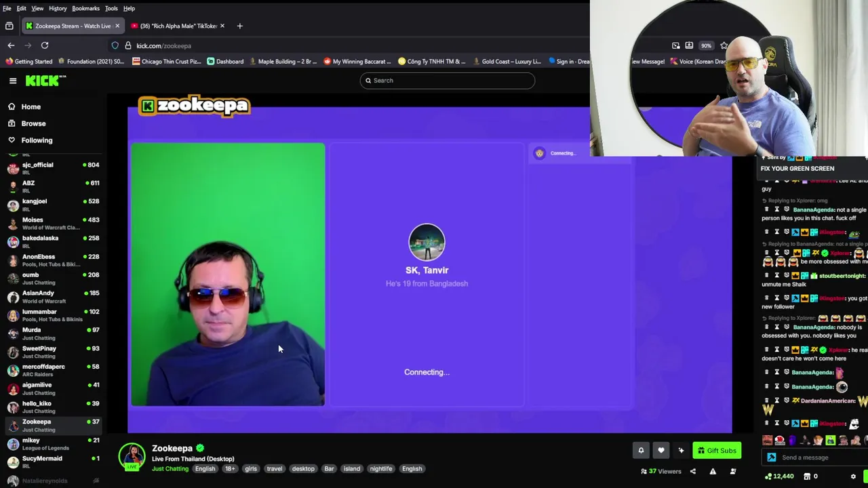Screen dimensions: 868x488
Task: Open Firefox View icon
Action: pyautogui.click(x=9, y=26)
